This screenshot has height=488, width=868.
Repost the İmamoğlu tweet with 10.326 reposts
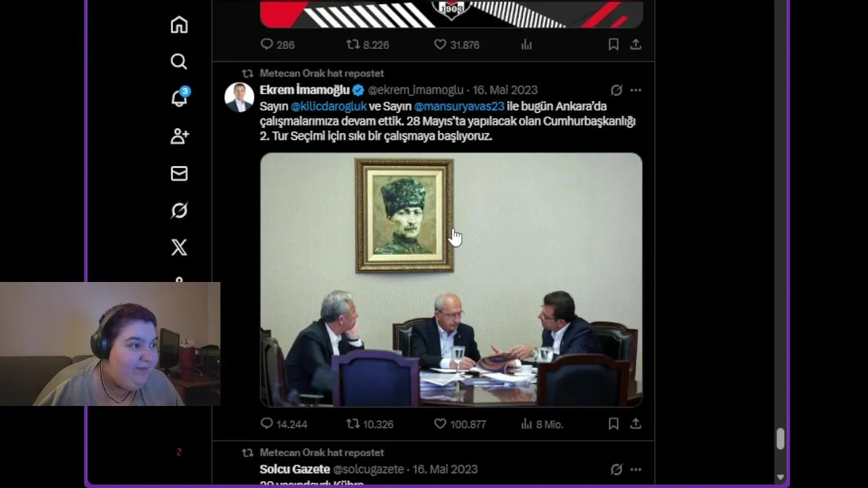[370, 424]
